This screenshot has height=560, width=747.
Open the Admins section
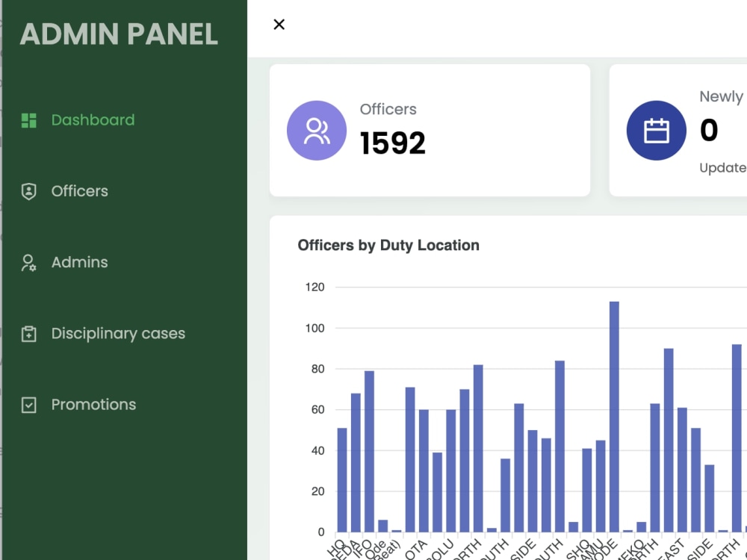pyautogui.click(x=80, y=262)
